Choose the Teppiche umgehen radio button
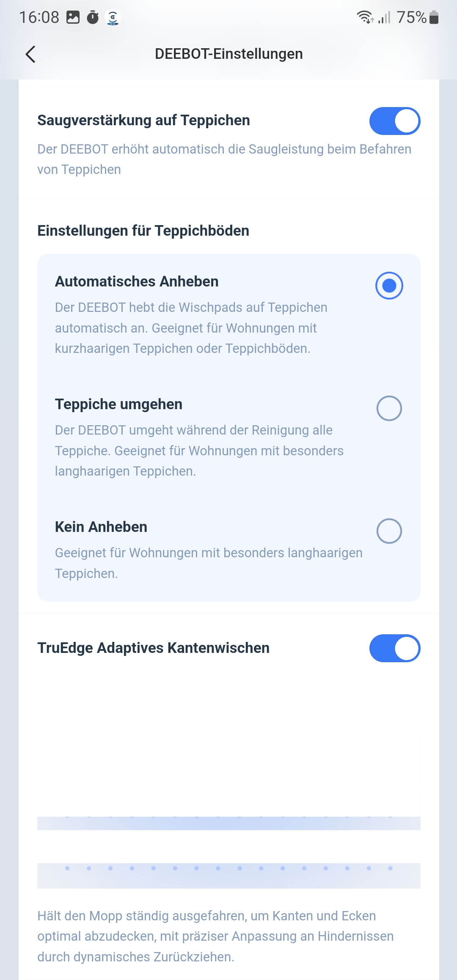The width and height of the screenshot is (457, 980). point(389,408)
